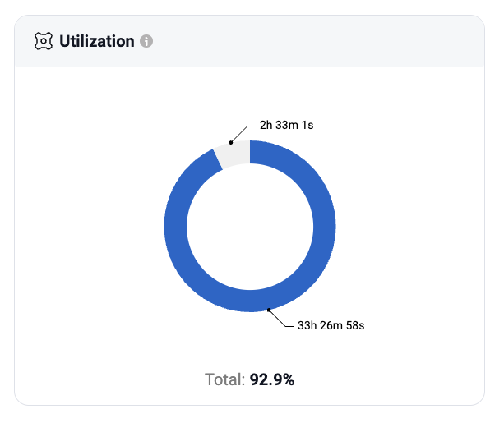Screen dimensions: 504x423
Task: Click the empty white center of donut
Action: (250, 227)
